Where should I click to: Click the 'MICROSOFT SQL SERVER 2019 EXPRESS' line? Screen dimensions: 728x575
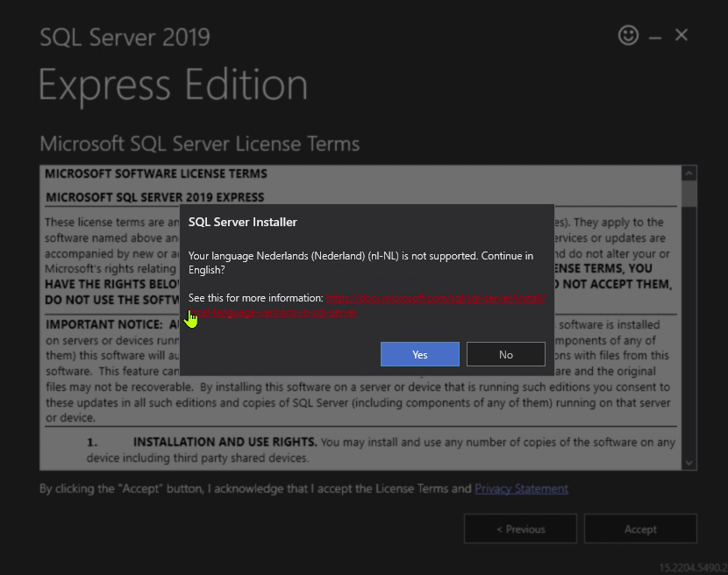tap(155, 197)
